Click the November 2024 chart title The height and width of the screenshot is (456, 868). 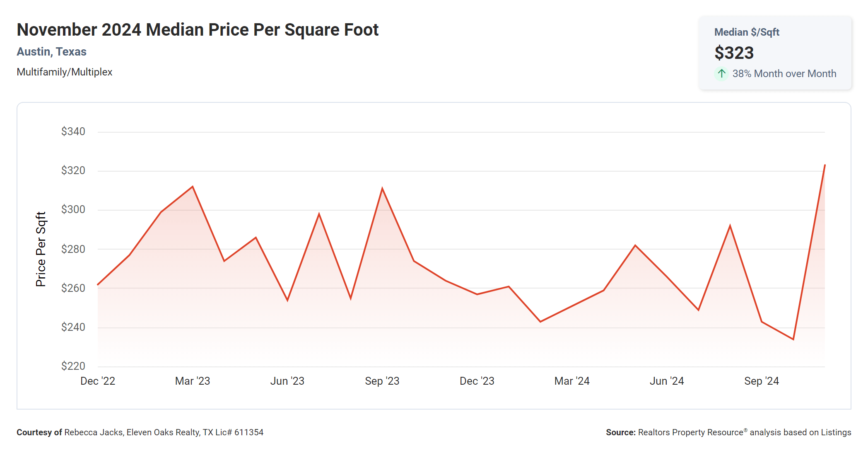[198, 30]
